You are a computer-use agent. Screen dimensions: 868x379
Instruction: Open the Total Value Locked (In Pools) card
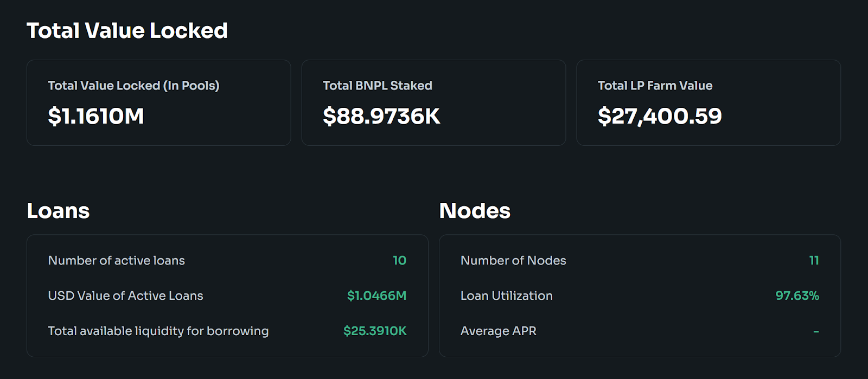pos(159,102)
